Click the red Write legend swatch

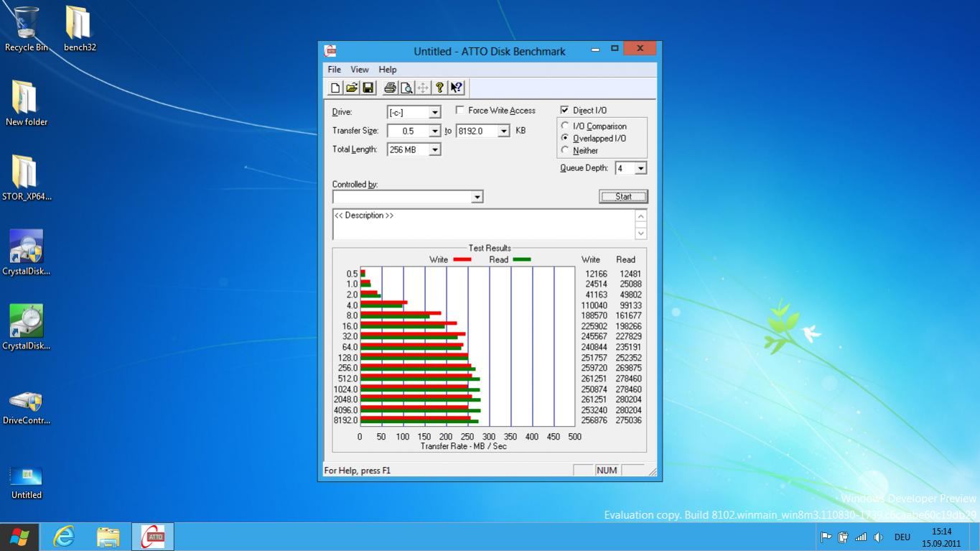pos(462,259)
